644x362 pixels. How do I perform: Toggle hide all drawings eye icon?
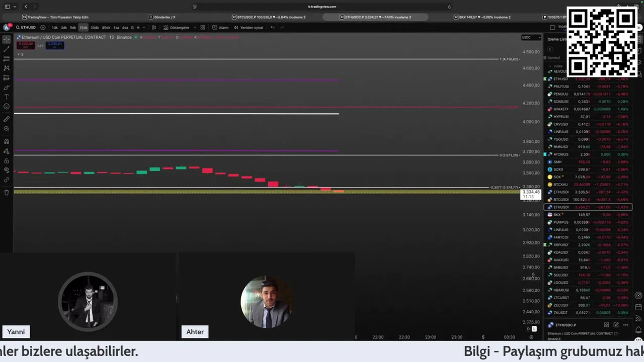pyautogui.click(x=7, y=170)
